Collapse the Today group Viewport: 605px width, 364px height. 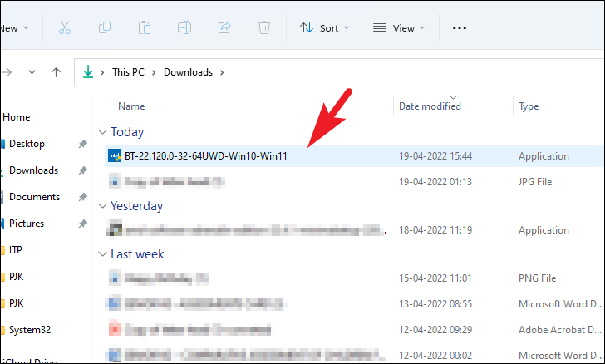click(102, 132)
